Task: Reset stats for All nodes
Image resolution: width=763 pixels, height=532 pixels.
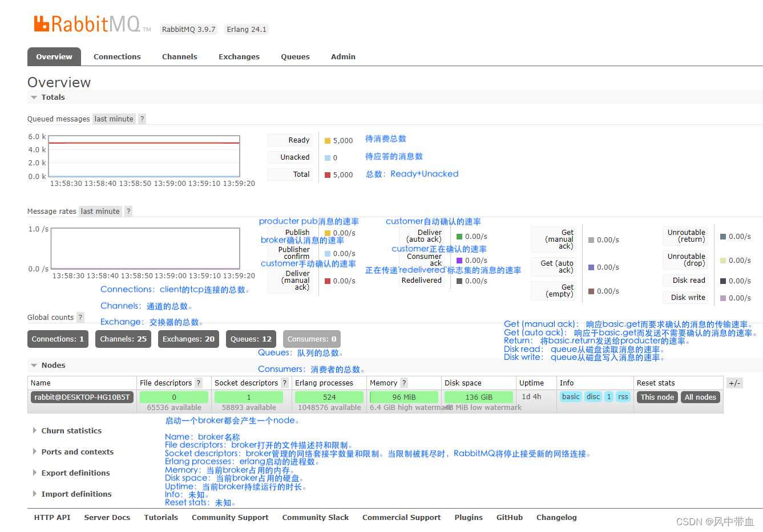Action: 700,397
